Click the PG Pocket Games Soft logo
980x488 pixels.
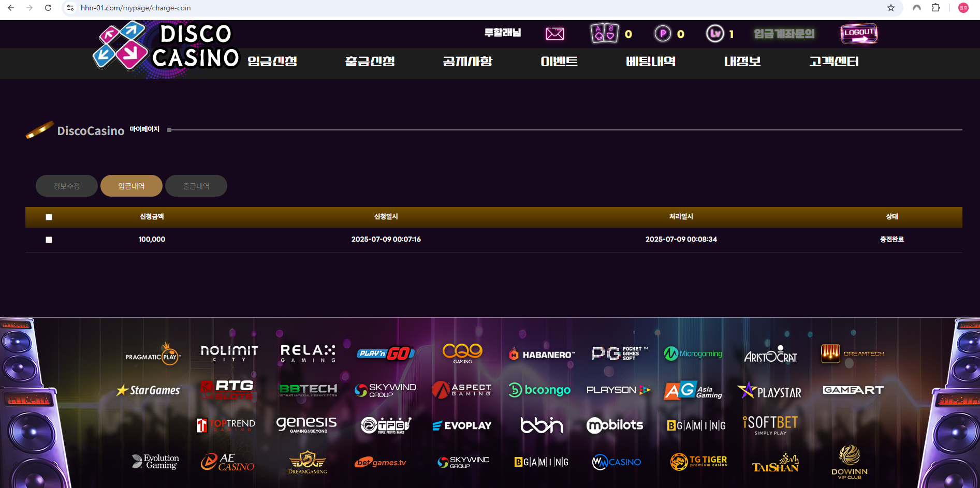point(619,353)
